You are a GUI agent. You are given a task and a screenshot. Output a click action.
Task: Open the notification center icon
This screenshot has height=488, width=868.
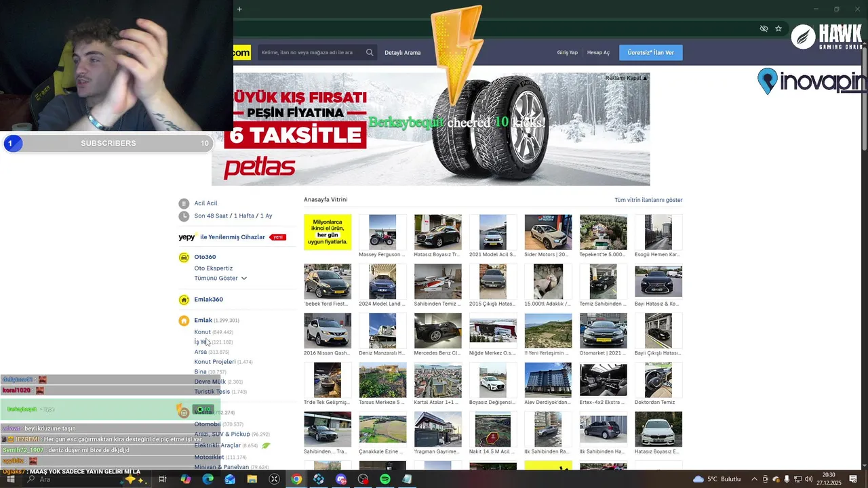coord(853,479)
